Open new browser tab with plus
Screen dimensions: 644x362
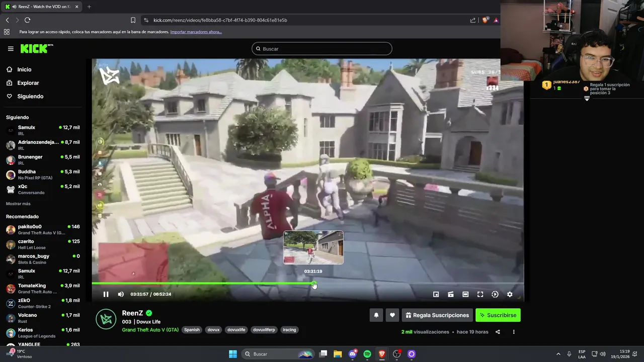tap(89, 7)
